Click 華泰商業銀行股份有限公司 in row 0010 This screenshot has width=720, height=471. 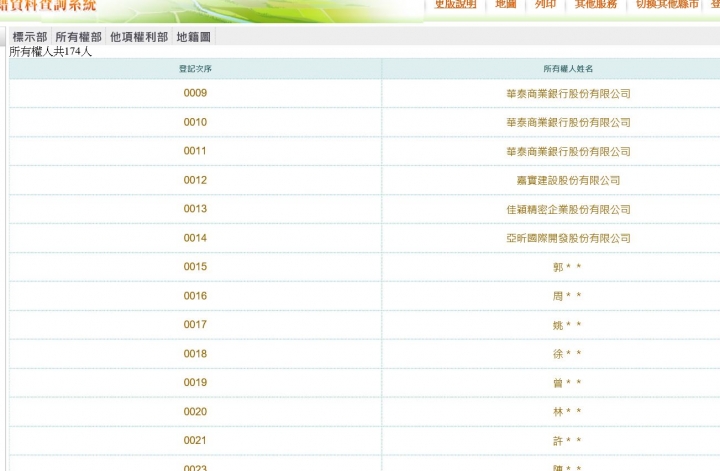[568, 123]
